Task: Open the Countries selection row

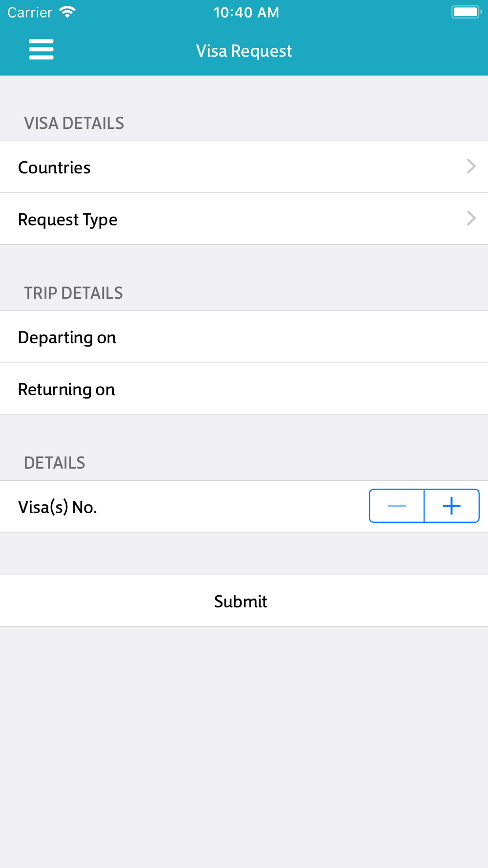Action: point(244,167)
